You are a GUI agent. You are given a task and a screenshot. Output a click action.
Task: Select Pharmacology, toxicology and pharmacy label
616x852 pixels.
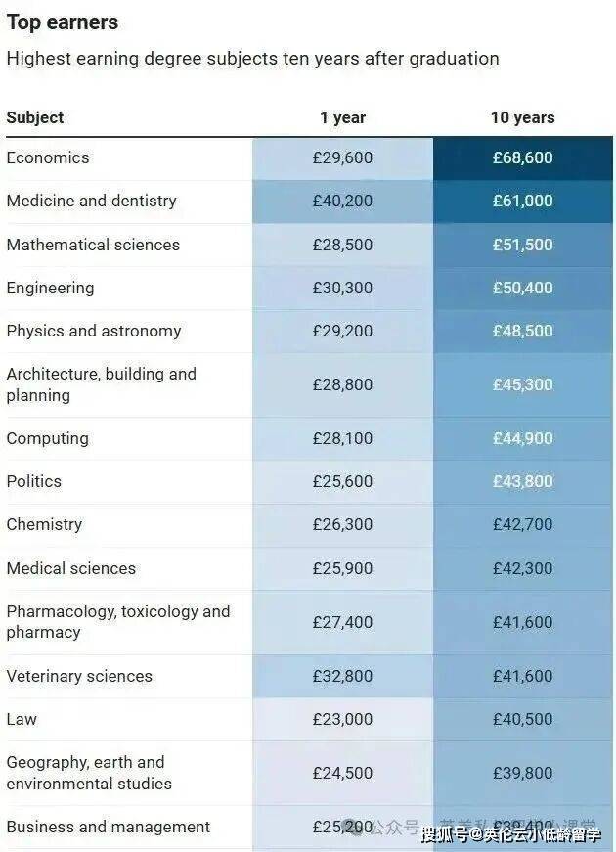117,622
